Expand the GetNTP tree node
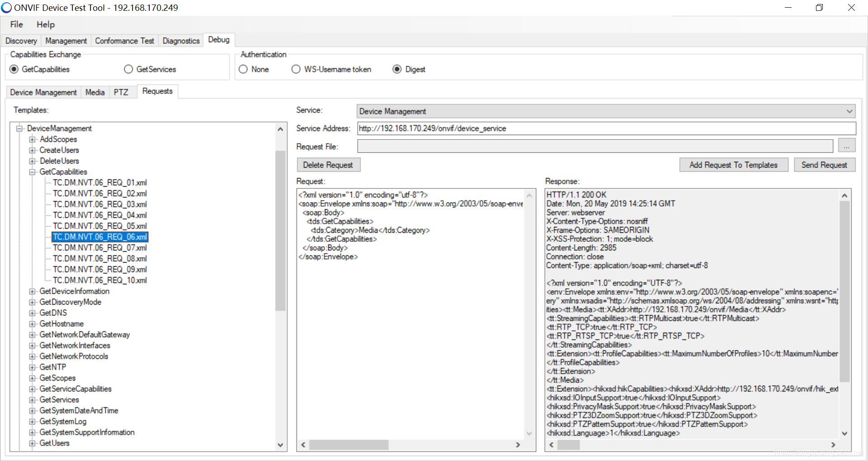 click(32, 367)
